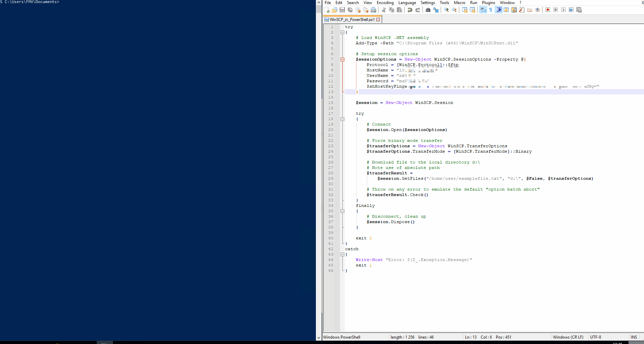Viewport: 644px width, 344px height.
Task: Open the Encoding menu
Action: coord(385,3)
